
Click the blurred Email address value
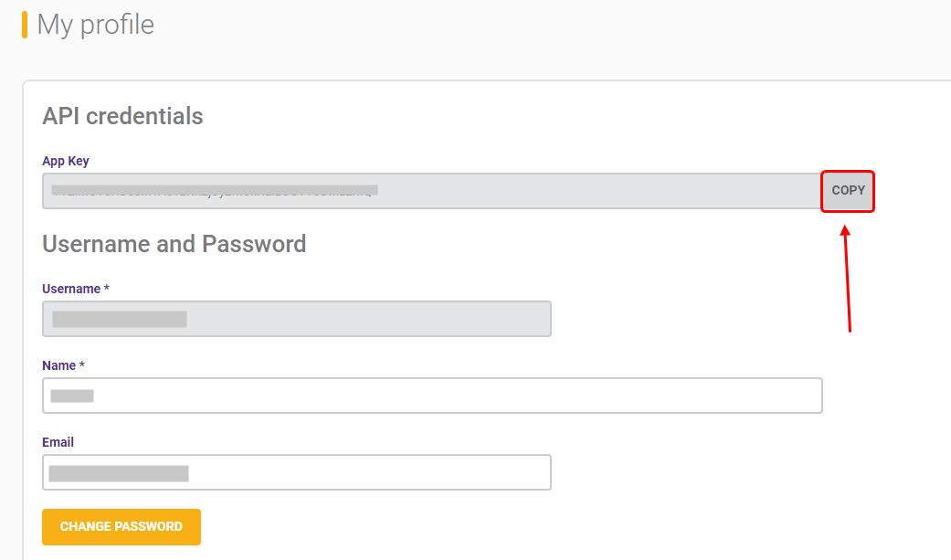click(x=119, y=473)
